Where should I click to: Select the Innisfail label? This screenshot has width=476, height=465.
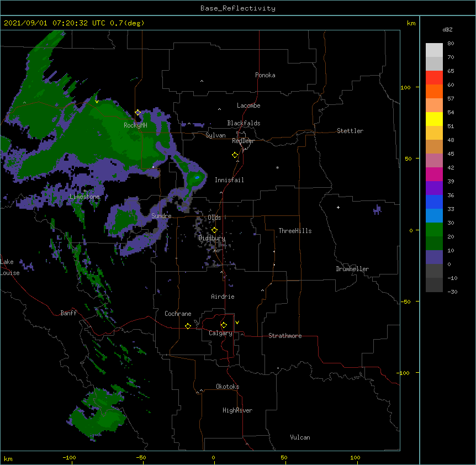point(229,180)
